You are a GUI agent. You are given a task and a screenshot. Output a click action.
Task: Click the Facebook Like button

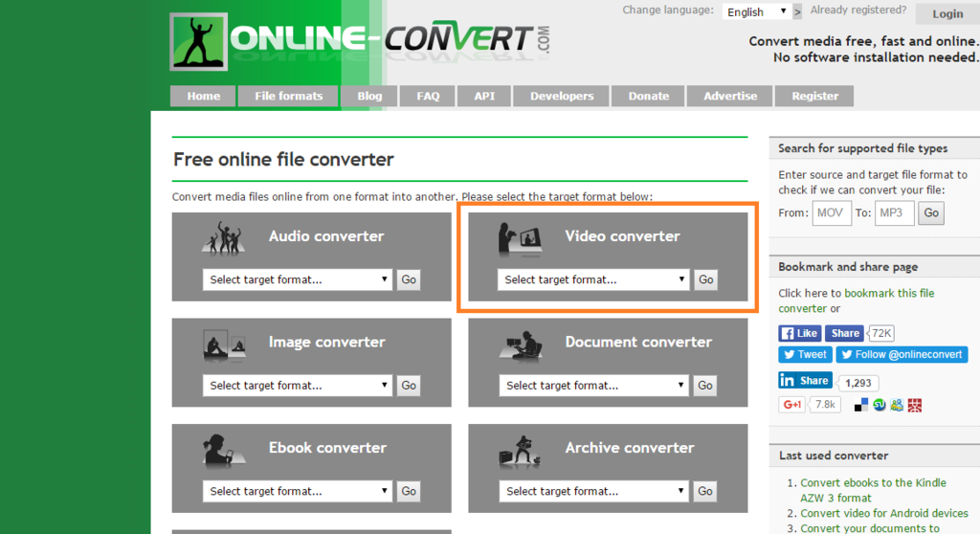coord(800,333)
